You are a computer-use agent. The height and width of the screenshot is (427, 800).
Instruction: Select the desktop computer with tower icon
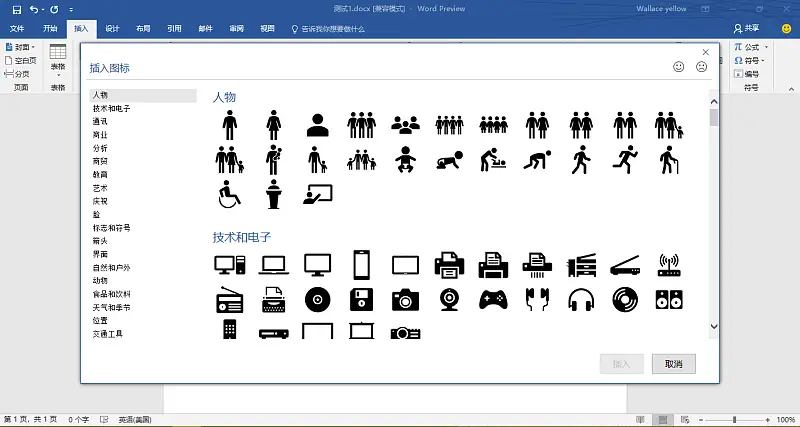[x=230, y=265]
